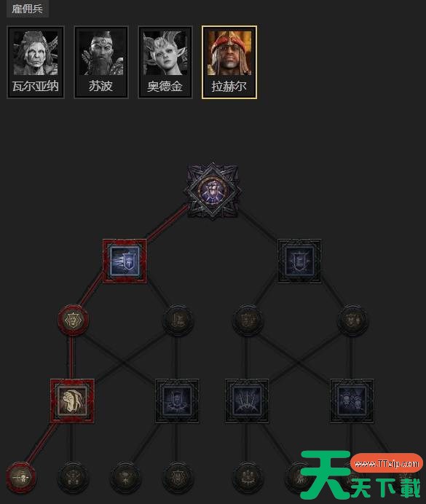This screenshot has width=426, height=504.
Task: Select the unselected square shield skill on right branch
Action: [299, 261]
